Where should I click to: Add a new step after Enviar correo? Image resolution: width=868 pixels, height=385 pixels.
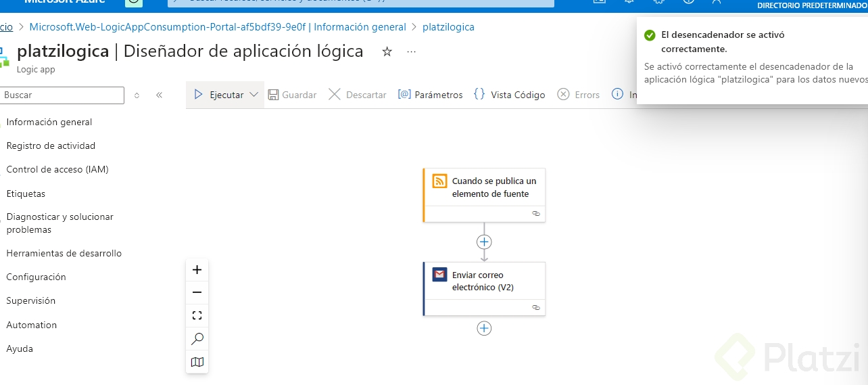click(x=484, y=328)
